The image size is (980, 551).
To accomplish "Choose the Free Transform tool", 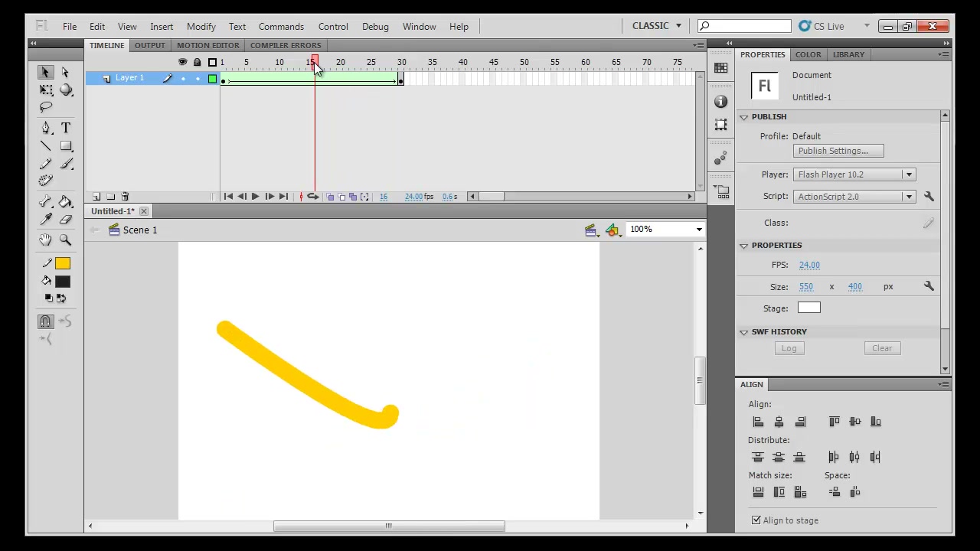I will (45, 90).
